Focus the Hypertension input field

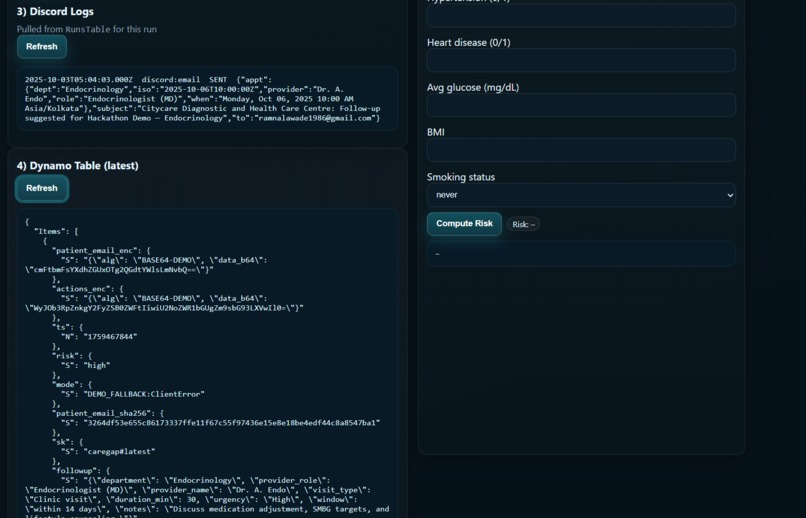click(581, 15)
